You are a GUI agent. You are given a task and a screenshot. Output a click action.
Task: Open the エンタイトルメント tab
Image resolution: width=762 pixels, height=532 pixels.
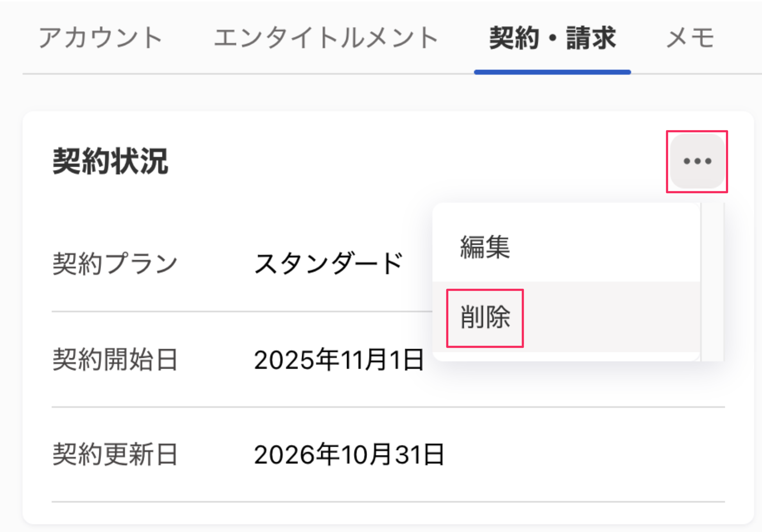pyautogui.click(x=326, y=38)
